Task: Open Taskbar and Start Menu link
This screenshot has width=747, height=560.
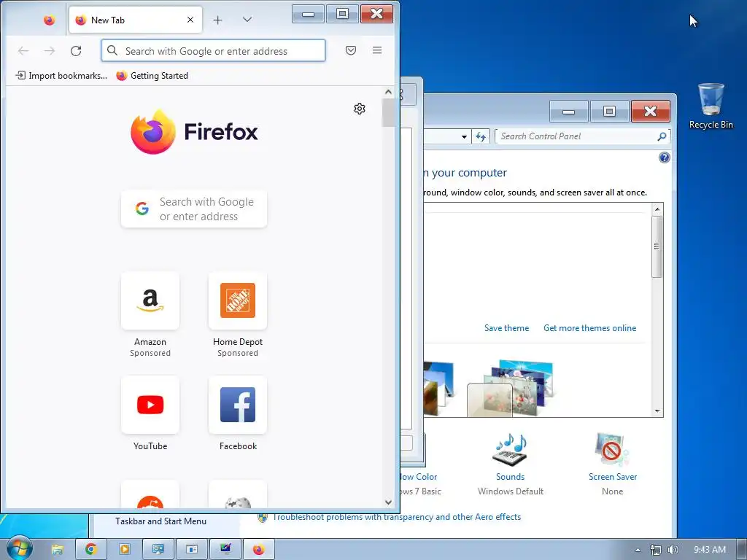Action: 160,521
